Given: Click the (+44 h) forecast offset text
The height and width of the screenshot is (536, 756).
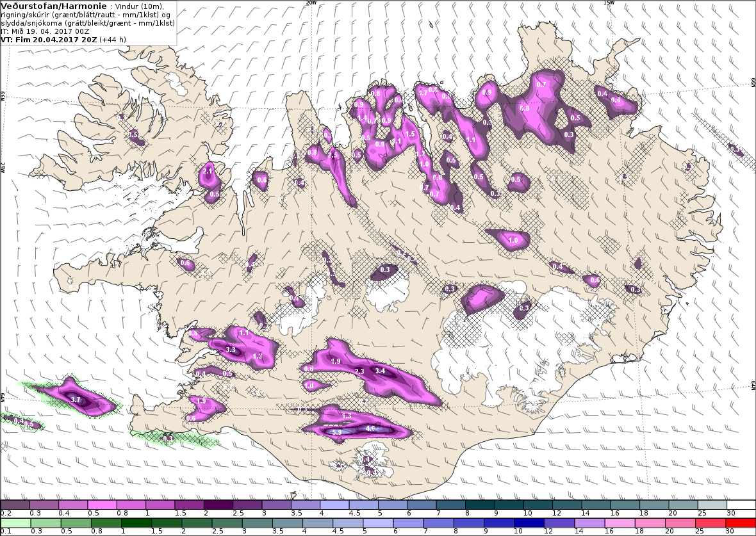Looking at the screenshot, I should point(113,40).
